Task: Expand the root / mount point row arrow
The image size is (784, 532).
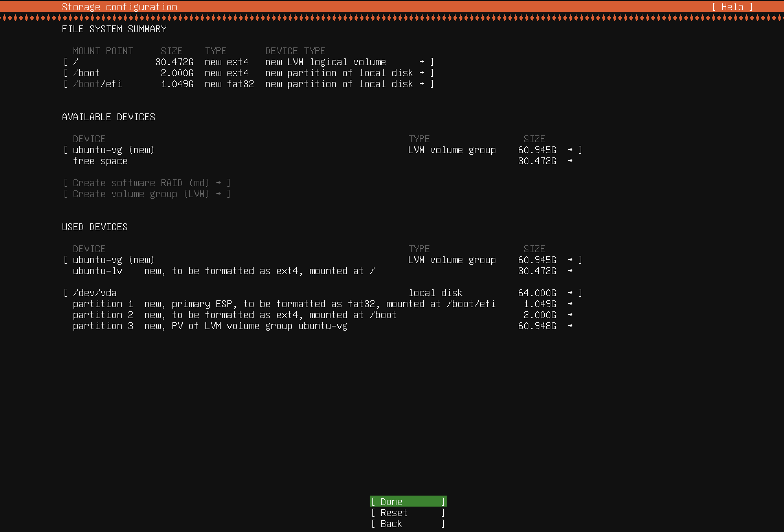Action: point(422,62)
